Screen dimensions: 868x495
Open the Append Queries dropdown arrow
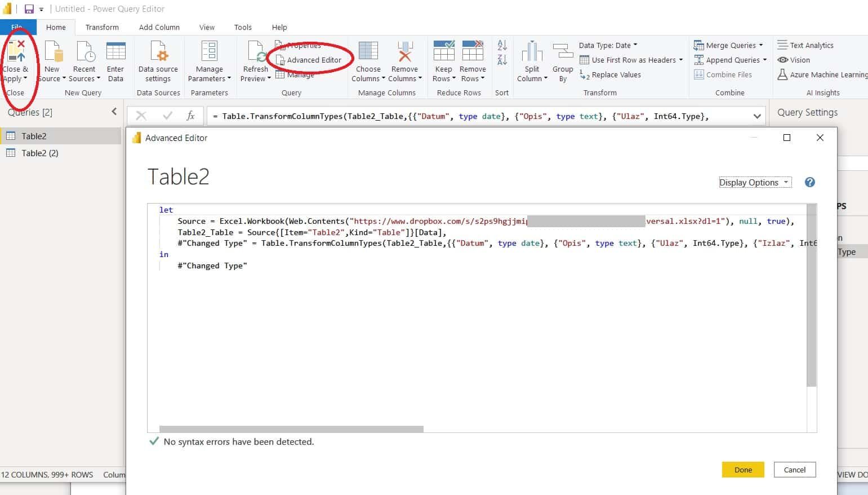[764, 60]
